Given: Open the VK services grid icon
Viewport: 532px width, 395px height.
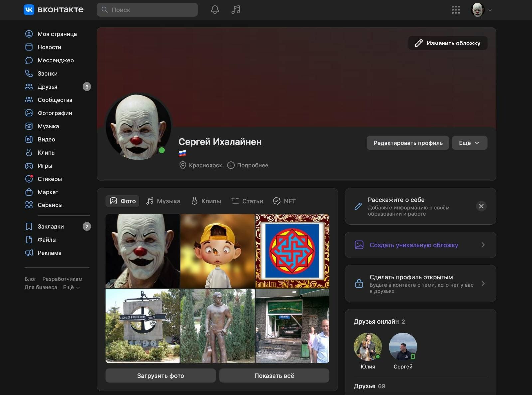Looking at the screenshot, I should (456, 10).
